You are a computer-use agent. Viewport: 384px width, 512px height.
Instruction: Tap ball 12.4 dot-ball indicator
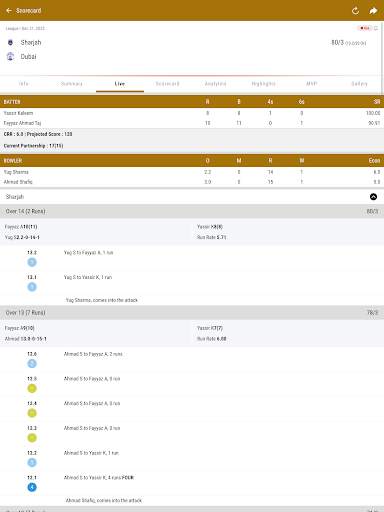[32, 413]
